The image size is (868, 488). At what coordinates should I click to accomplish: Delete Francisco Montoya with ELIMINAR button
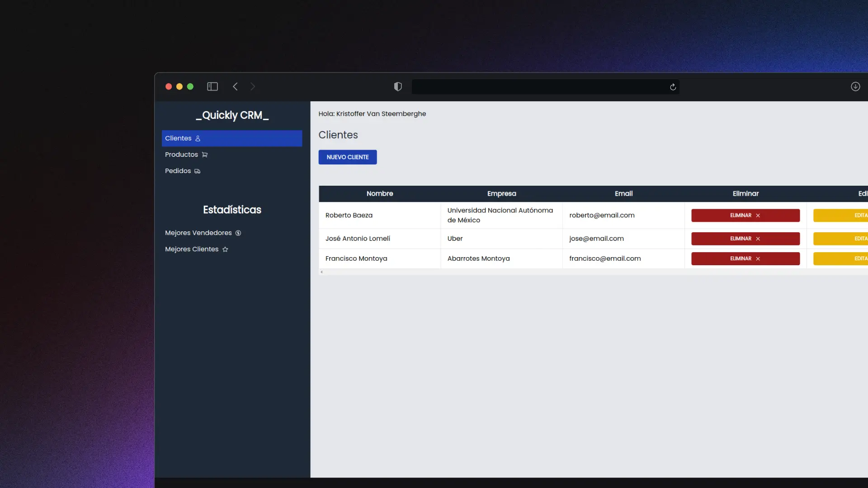(745, 258)
